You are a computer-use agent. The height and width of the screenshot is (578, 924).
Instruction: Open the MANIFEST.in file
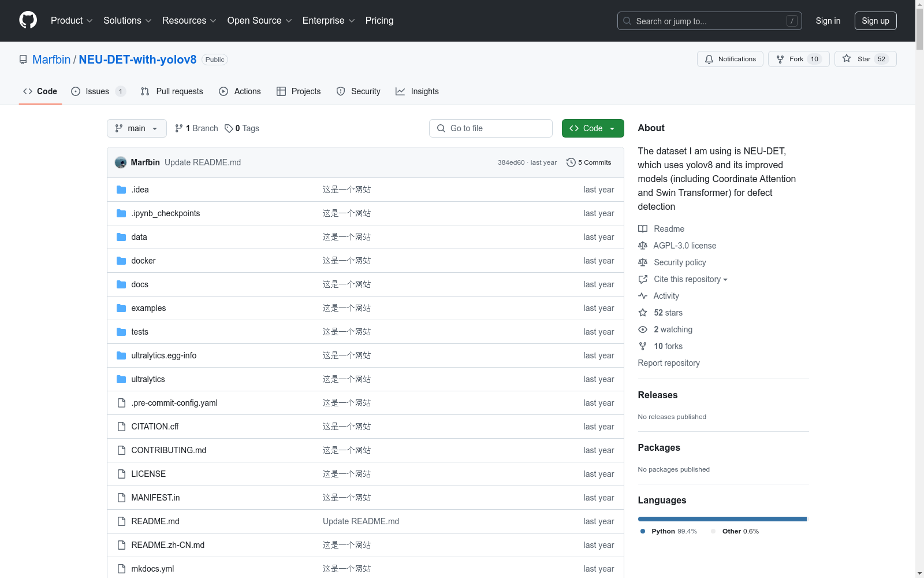(x=155, y=498)
